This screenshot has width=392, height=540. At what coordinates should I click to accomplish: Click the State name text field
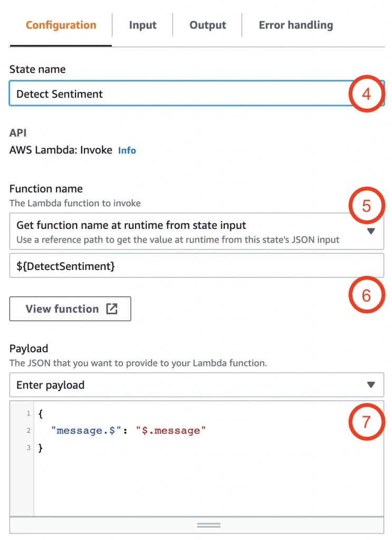point(174,94)
